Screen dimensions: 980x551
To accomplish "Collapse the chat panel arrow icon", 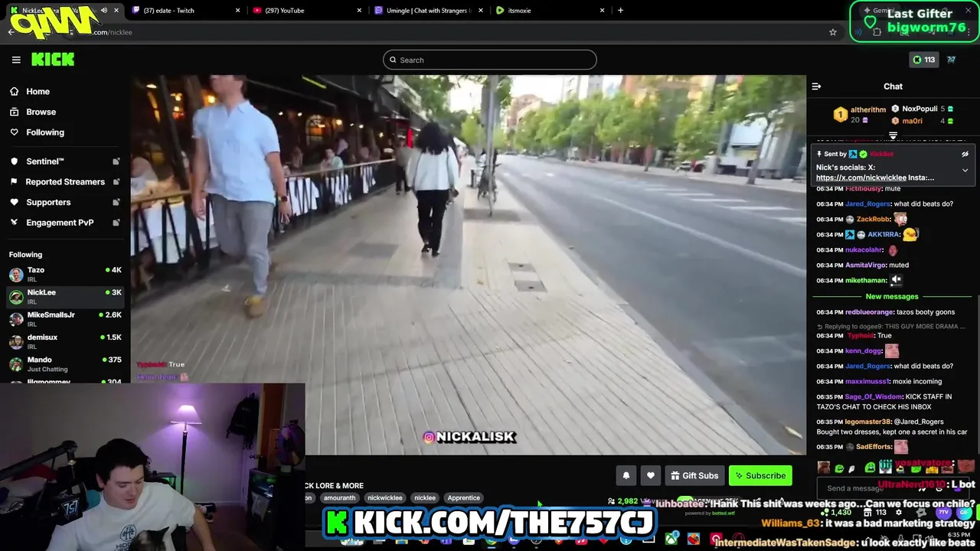I will (x=816, y=86).
